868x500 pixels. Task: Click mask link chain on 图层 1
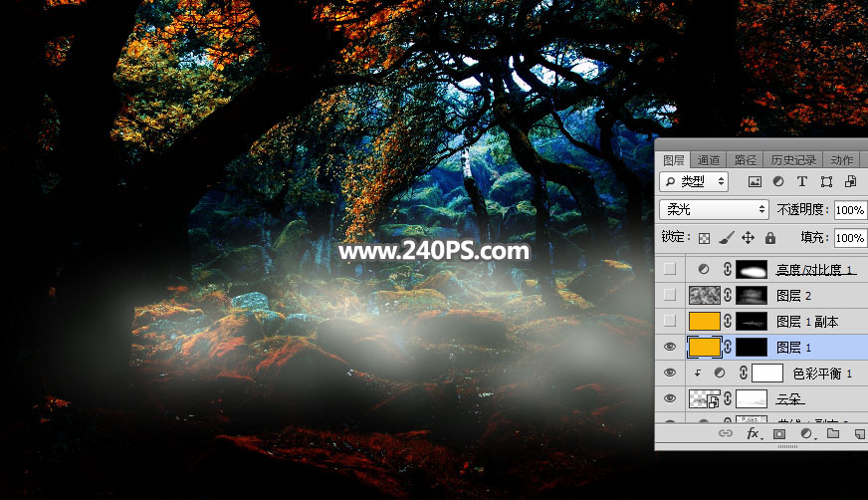(x=728, y=348)
